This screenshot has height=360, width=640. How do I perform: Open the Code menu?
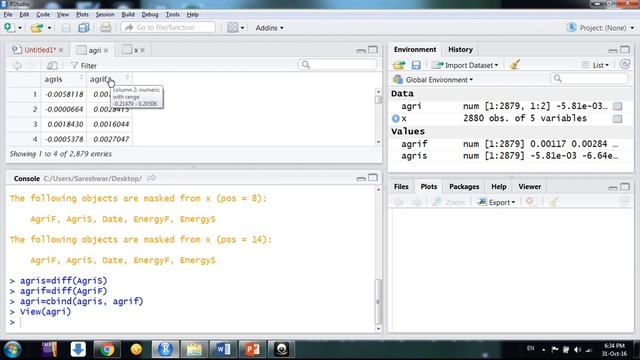coord(43,14)
